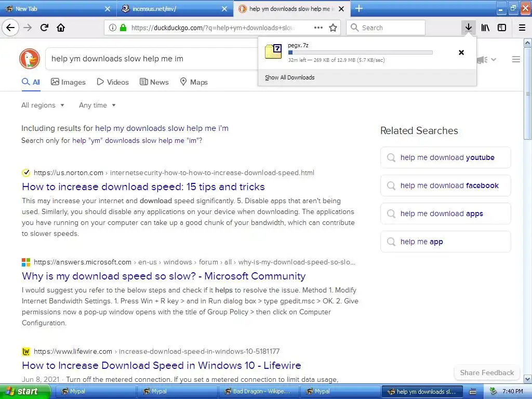Viewport: 532px width, 399px height.
Task: Open page actions three-dots menu
Action: (x=318, y=28)
